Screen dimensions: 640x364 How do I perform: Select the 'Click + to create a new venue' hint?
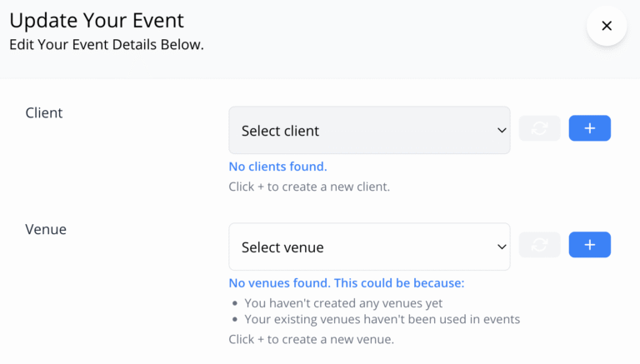[x=311, y=339]
